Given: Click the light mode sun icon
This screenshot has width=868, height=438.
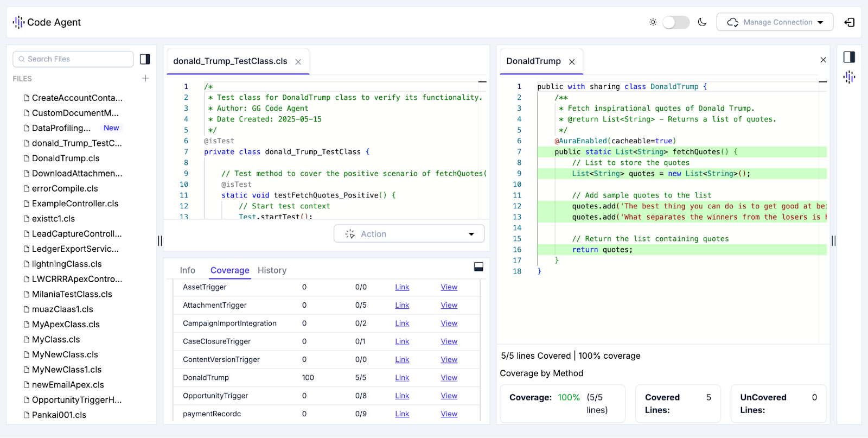Looking at the screenshot, I should click(653, 22).
